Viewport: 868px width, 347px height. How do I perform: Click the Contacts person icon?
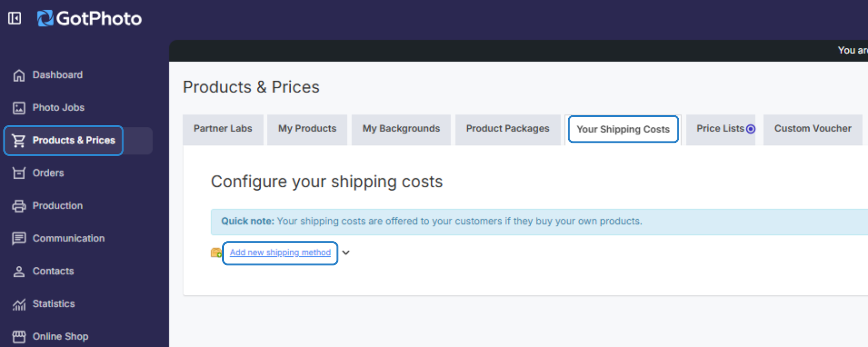(x=19, y=271)
